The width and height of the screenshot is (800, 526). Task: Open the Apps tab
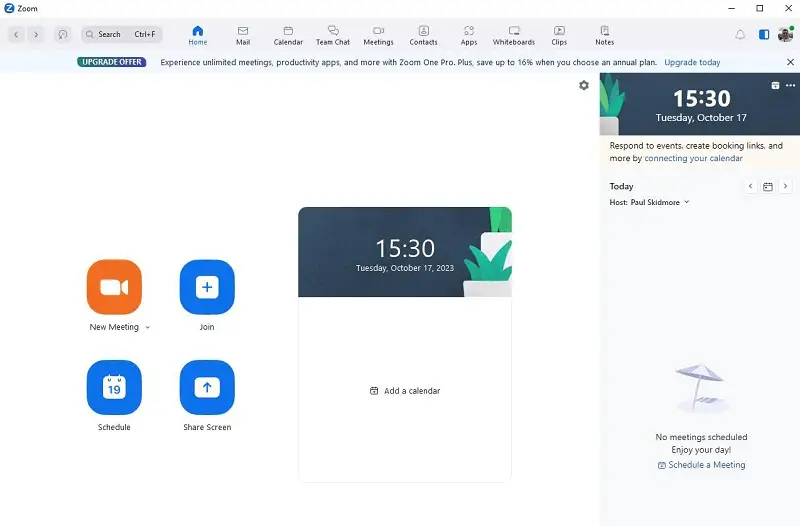point(469,36)
